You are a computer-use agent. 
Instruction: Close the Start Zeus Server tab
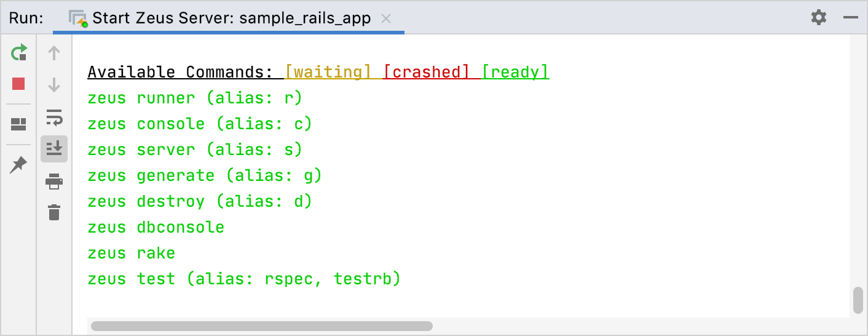tap(386, 18)
